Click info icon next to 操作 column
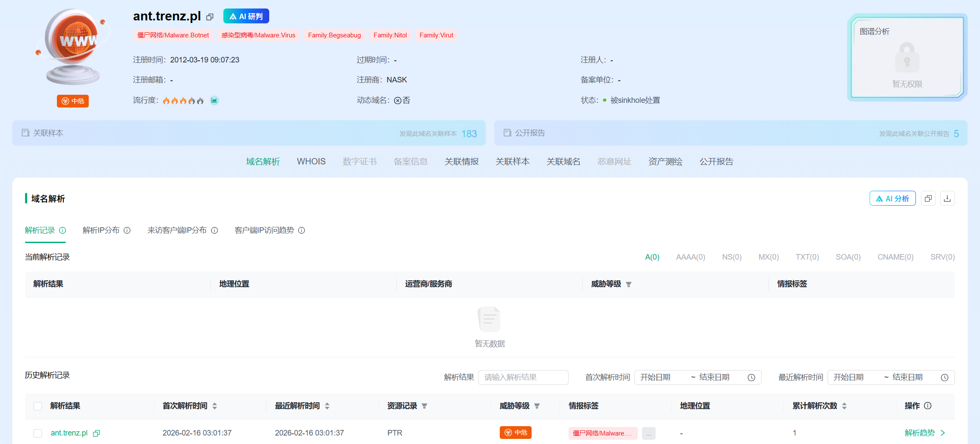The image size is (980, 444). coord(928,406)
